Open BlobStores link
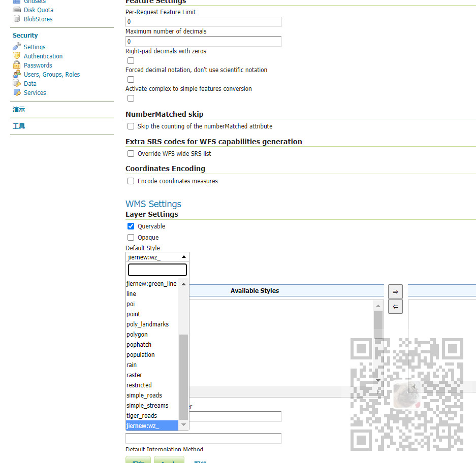 pos(38,19)
